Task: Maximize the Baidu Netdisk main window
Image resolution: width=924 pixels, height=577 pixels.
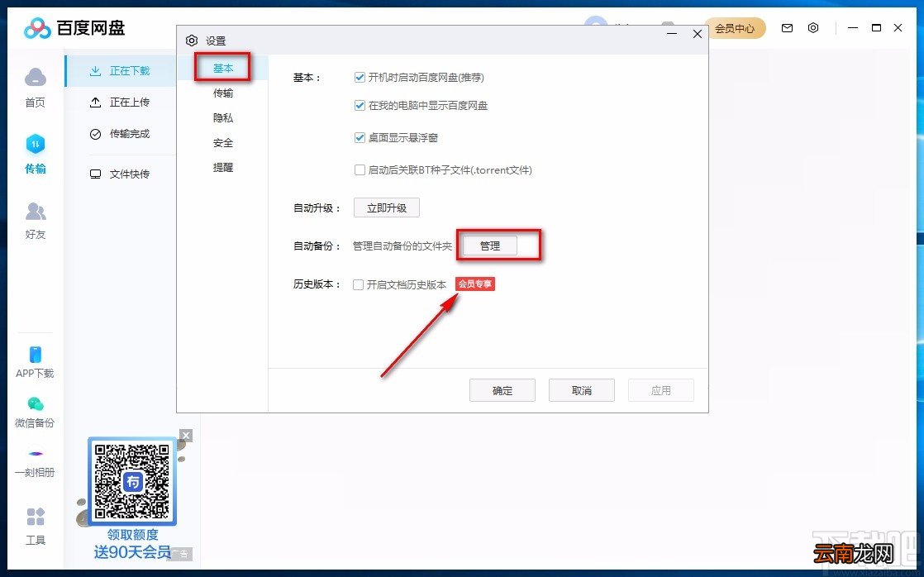Action: pyautogui.click(x=876, y=28)
